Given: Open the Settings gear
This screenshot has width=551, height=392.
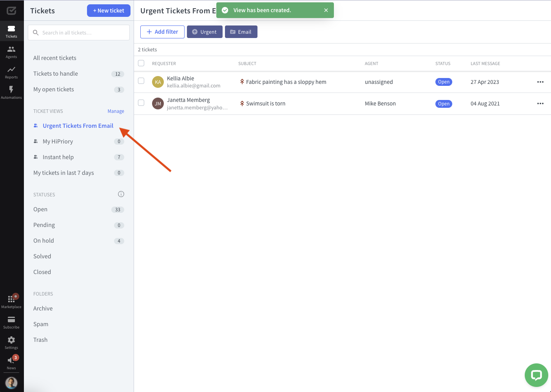Looking at the screenshot, I should click(11, 343).
